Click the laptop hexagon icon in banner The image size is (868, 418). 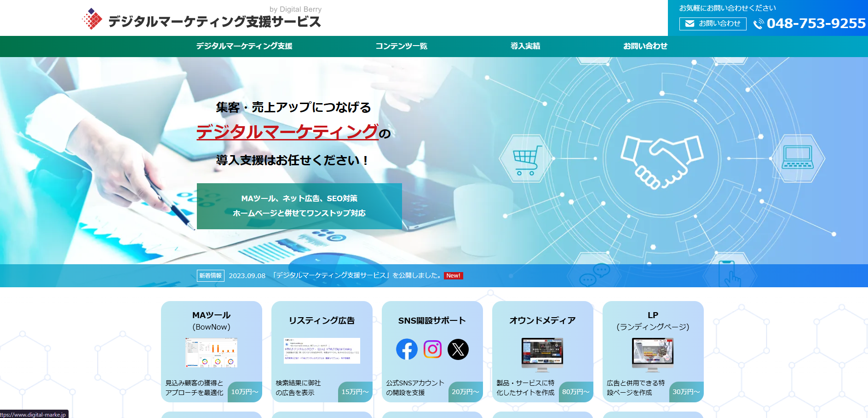tap(798, 158)
